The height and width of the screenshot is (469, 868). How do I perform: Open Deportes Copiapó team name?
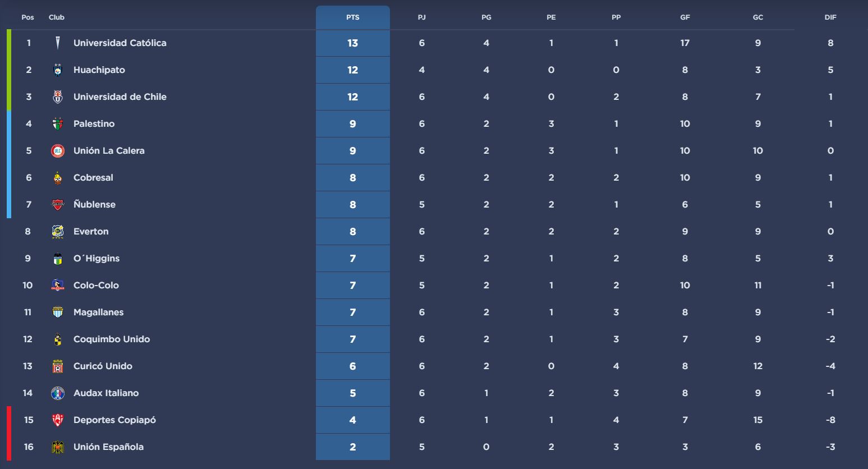tap(114, 420)
